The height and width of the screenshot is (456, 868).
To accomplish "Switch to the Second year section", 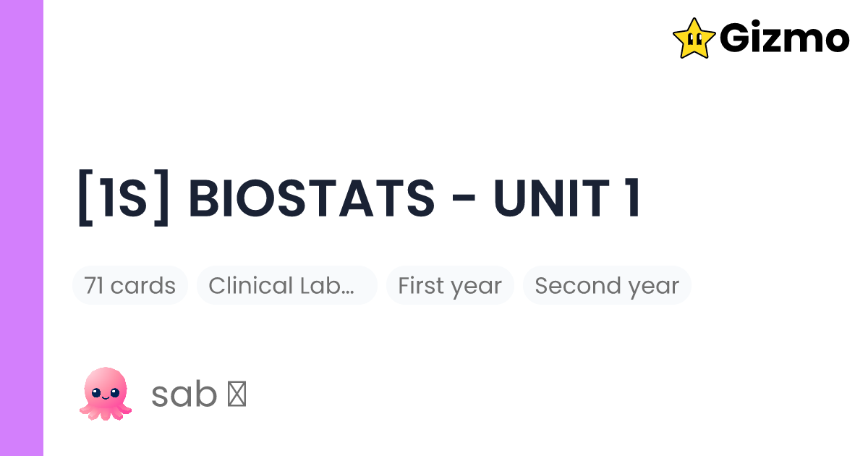I will pyautogui.click(x=607, y=285).
